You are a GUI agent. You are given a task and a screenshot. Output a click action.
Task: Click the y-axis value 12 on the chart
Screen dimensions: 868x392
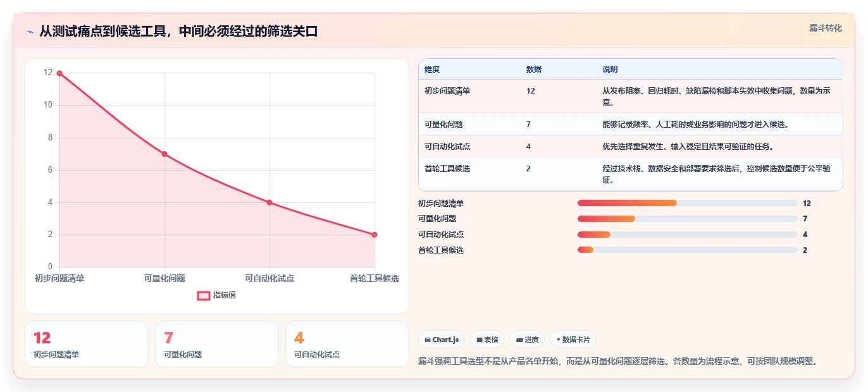click(48, 73)
